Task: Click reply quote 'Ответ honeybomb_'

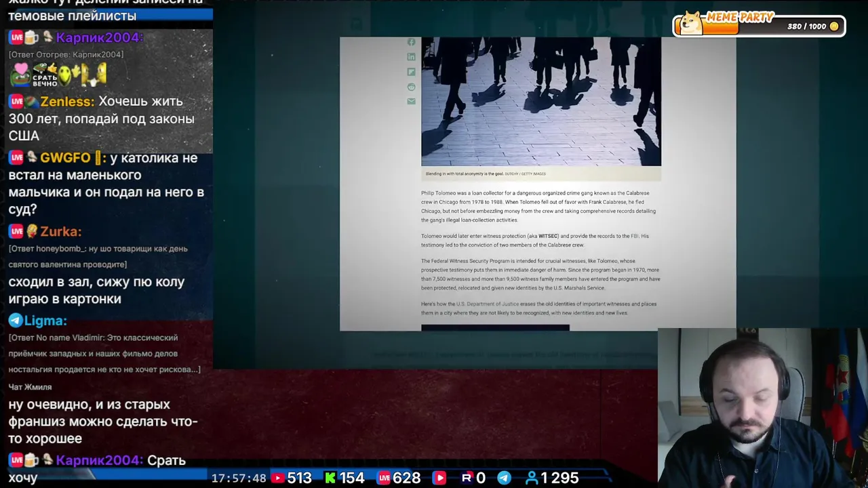Action: tap(98, 256)
